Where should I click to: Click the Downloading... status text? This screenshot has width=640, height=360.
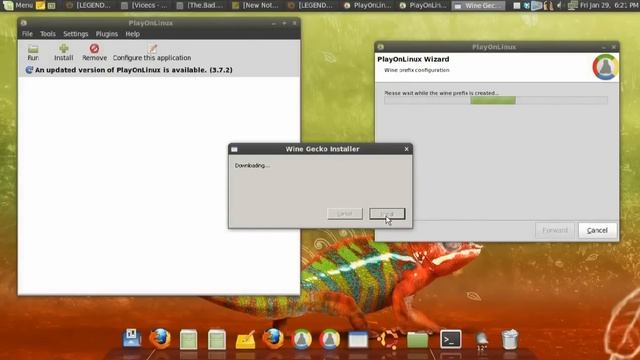(x=252, y=165)
